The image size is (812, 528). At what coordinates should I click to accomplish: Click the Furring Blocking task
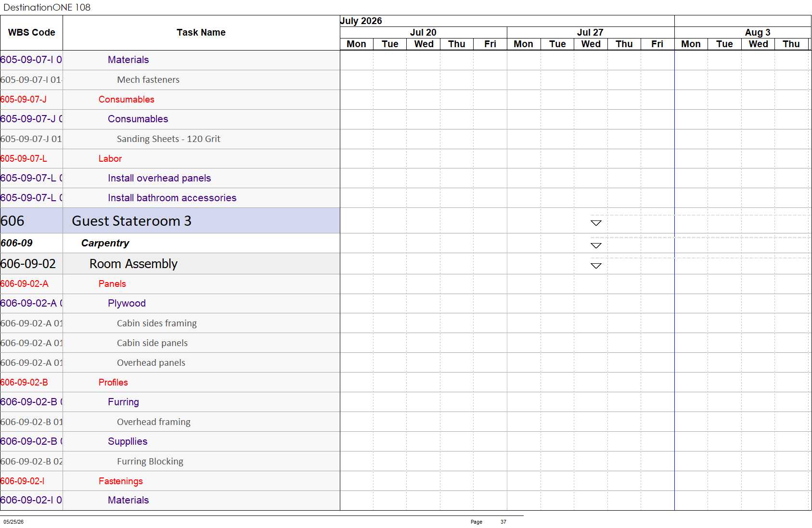150,462
